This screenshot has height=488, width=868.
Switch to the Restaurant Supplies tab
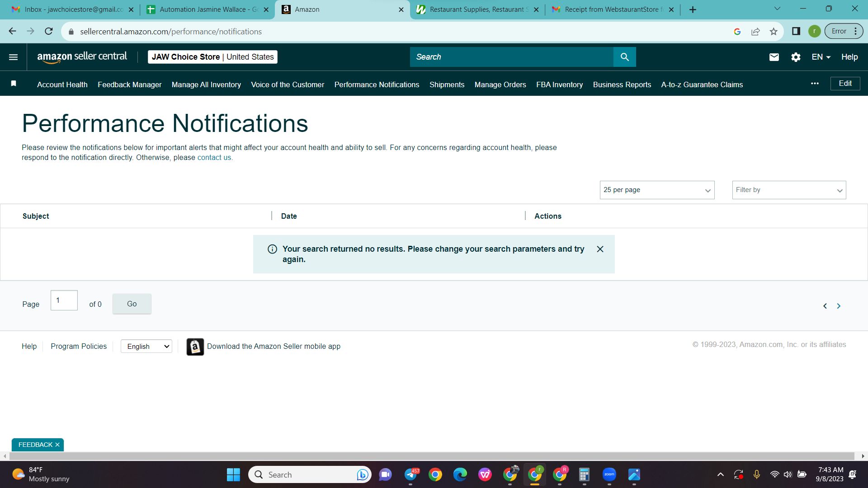477,9
